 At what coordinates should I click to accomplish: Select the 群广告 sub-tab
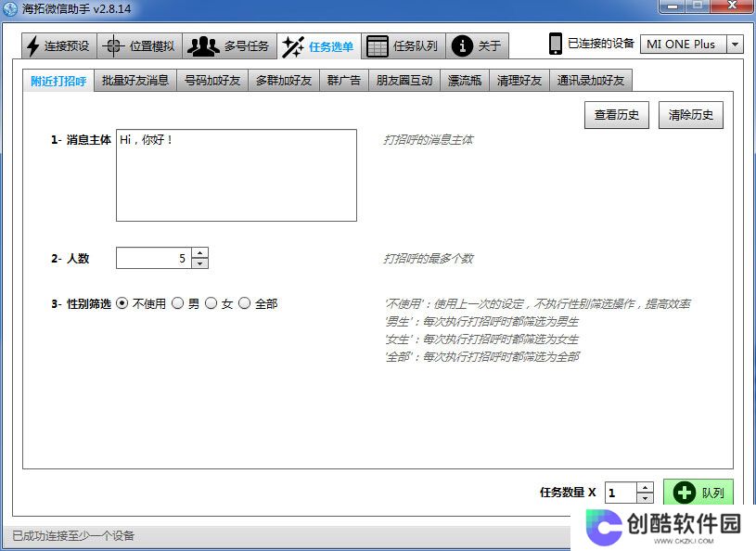point(344,81)
